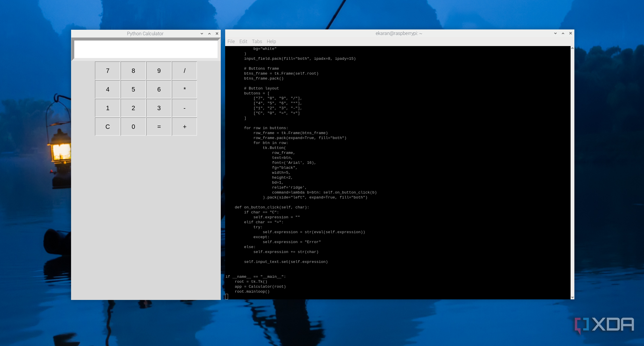Click the 3 calculator button
The height and width of the screenshot is (346, 644).
click(x=159, y=108)
